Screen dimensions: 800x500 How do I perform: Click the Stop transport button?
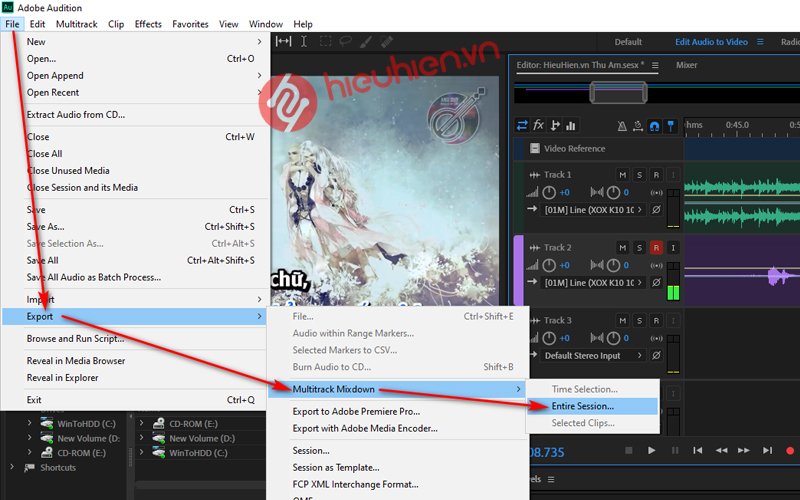pos(629,451)
